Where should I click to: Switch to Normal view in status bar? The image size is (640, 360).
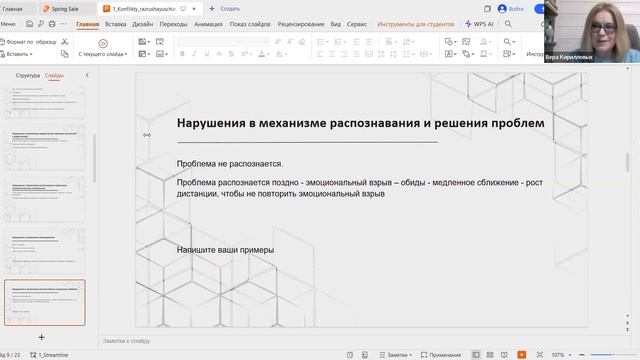click(476, 355)
